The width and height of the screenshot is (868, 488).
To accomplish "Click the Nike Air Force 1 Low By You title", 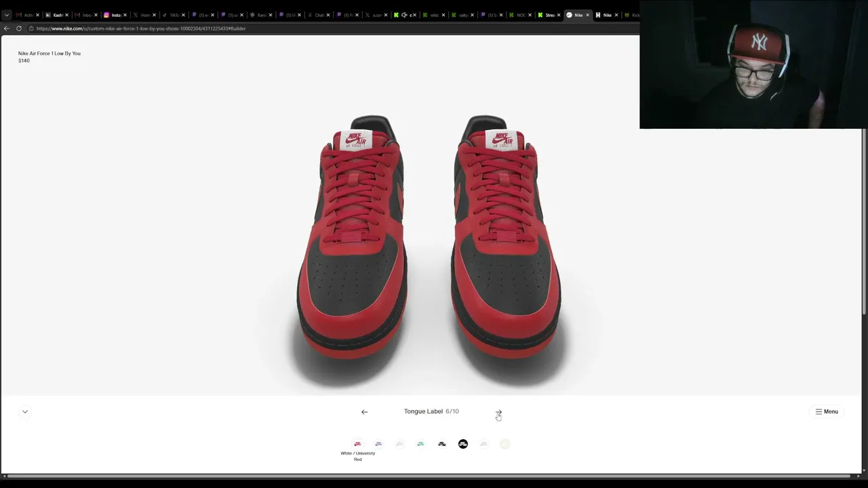I will pos(50,54).
